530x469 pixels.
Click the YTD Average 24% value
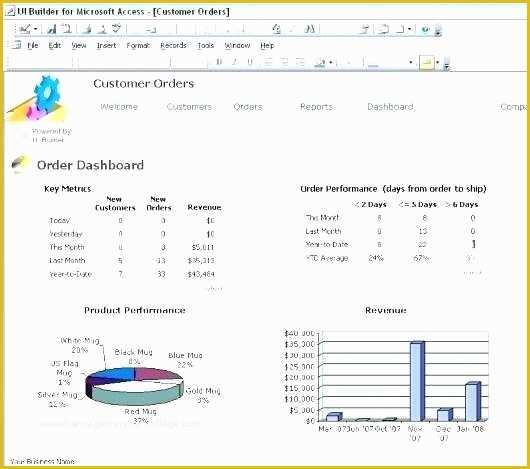coord(376,258)
